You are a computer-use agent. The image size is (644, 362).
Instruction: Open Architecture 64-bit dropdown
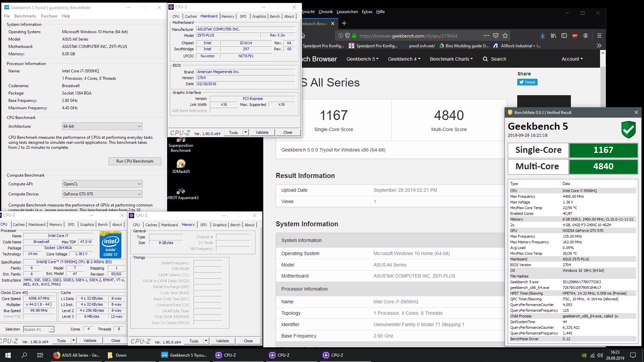pyautogui.click(x=102, y=126)
